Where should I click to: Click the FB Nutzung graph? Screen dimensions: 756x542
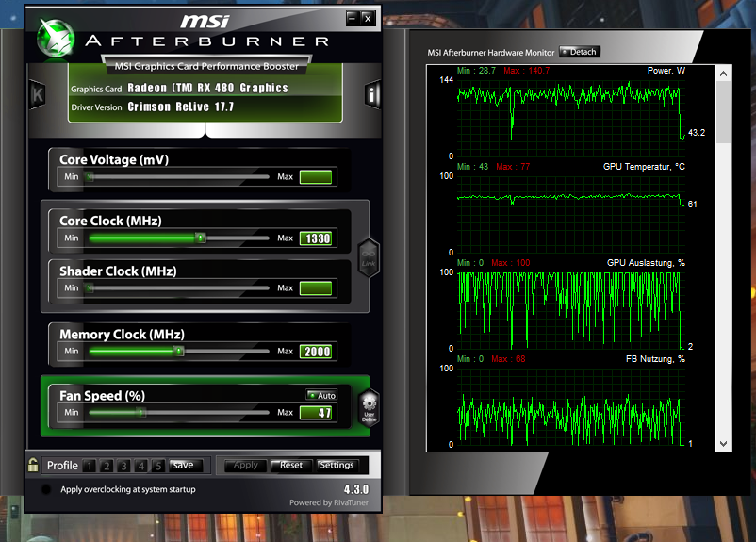(571, 406)
